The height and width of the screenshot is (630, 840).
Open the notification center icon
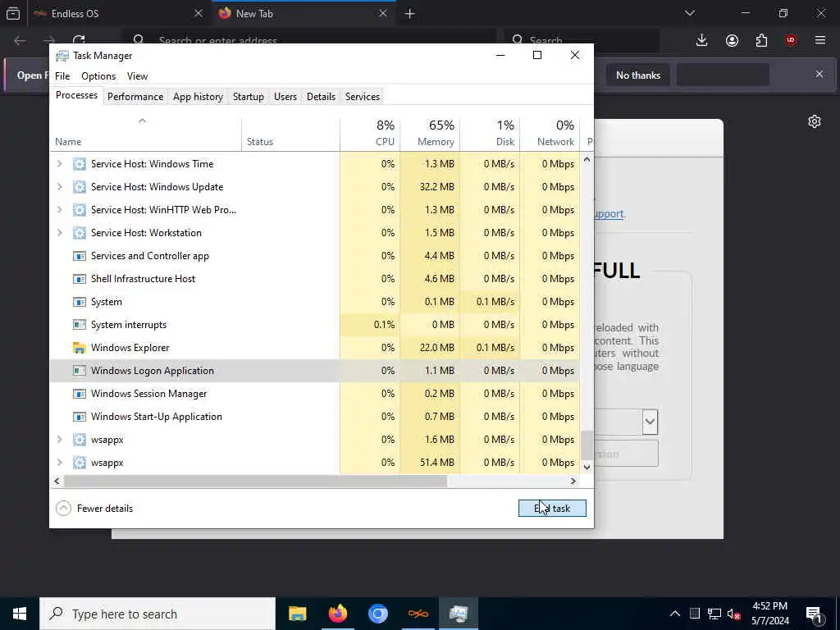815,614
